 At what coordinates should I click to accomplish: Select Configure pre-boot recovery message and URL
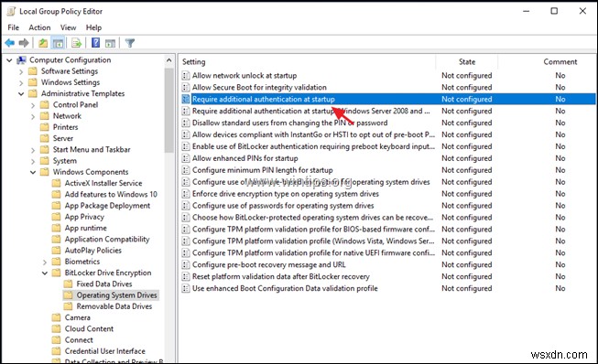point(269,264)
